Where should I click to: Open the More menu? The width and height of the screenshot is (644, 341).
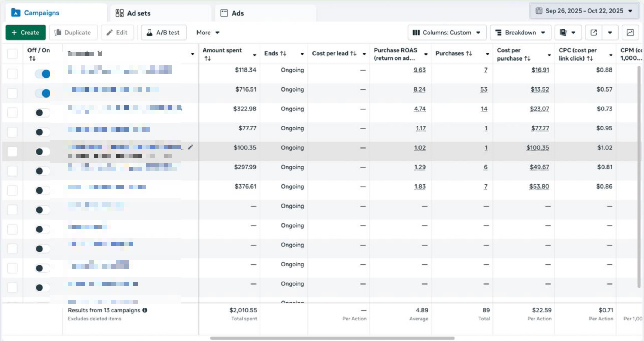pyautogui.click(x=208, y=32)
